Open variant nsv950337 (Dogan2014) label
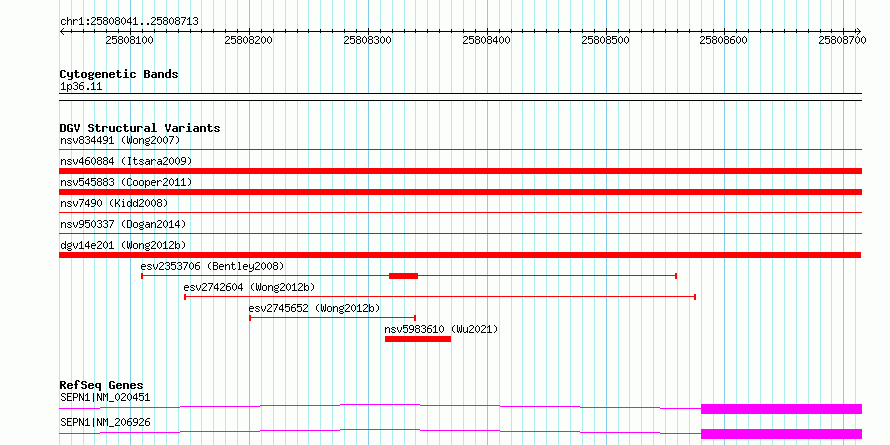Viewport: 890px width, 445px height. 123,224
